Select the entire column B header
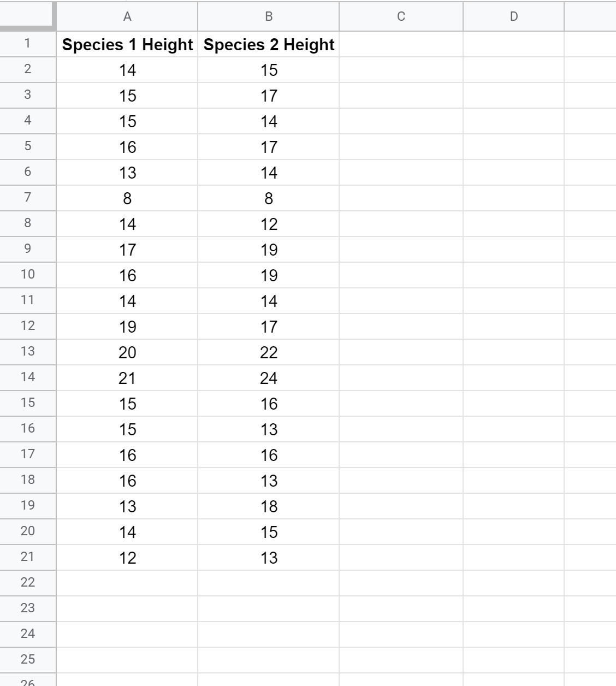This screenshot has height=686, width=616. coord(269,17)
